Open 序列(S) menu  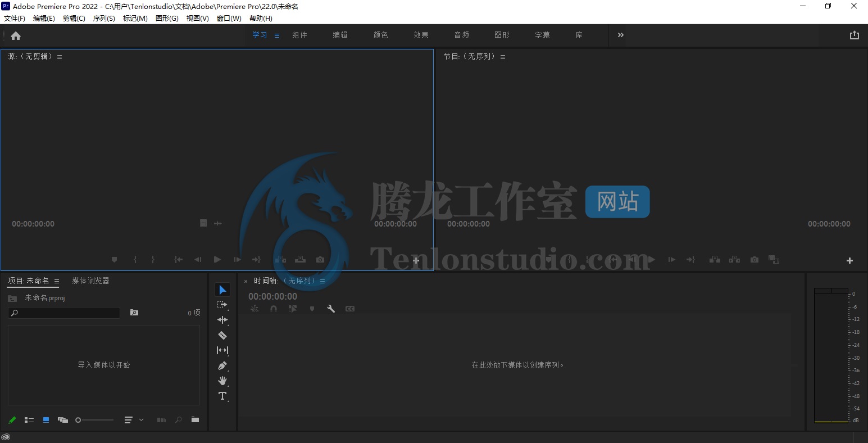pyautogui.click(x=104, y=19)
